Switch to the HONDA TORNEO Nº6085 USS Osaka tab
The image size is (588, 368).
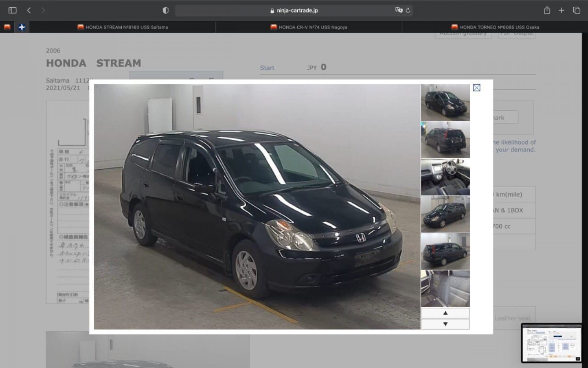point(495,27)
